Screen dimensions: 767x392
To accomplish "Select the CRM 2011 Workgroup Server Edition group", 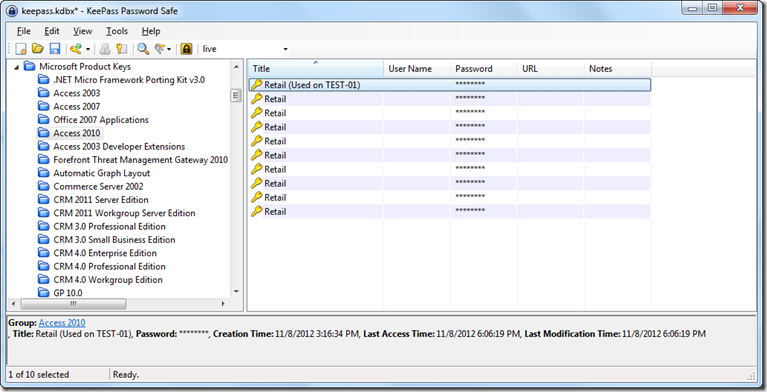I will tap(124, 213).
